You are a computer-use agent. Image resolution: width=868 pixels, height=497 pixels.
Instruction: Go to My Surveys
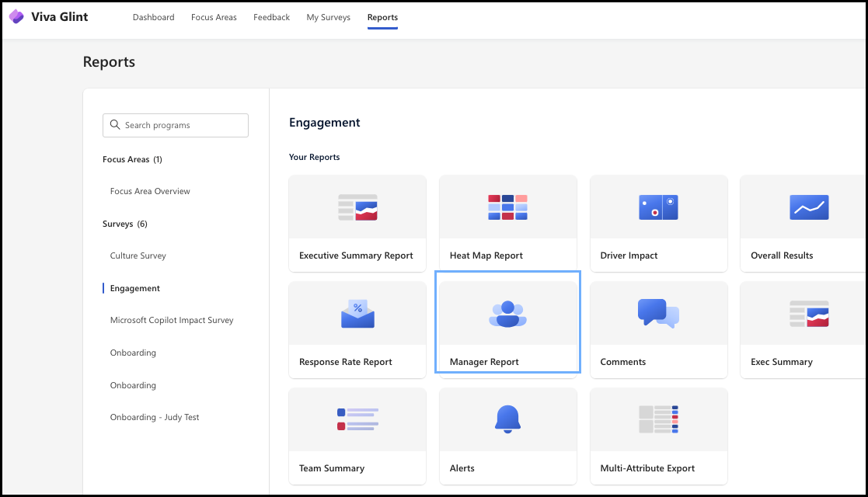pos(328,17)
